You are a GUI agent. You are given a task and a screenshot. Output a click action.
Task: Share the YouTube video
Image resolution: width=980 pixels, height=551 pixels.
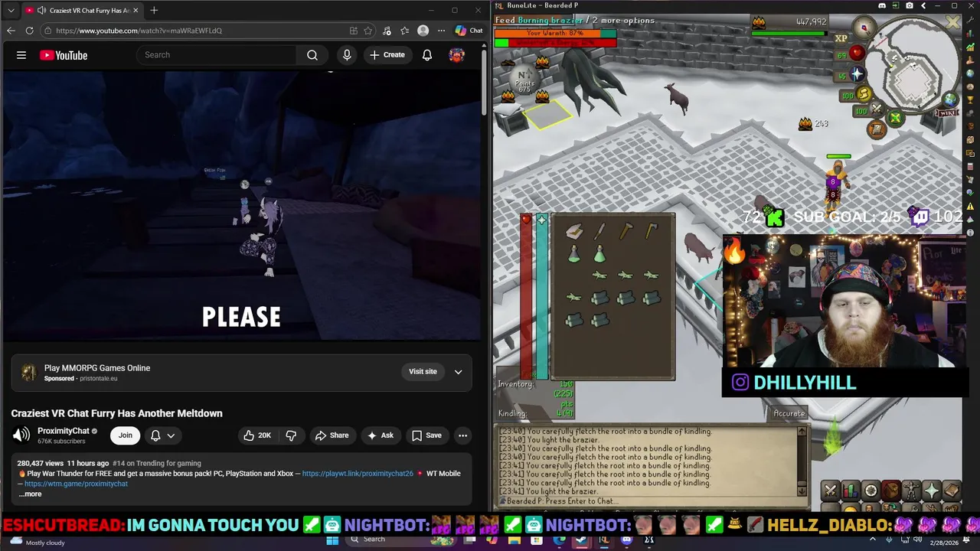[332, 435]
